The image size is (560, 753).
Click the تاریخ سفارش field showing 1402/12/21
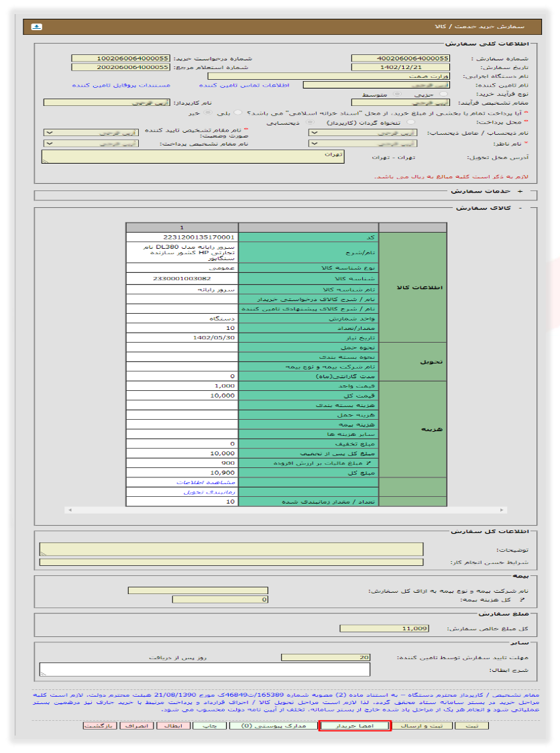pyautogui.click(x=400, y=67)
